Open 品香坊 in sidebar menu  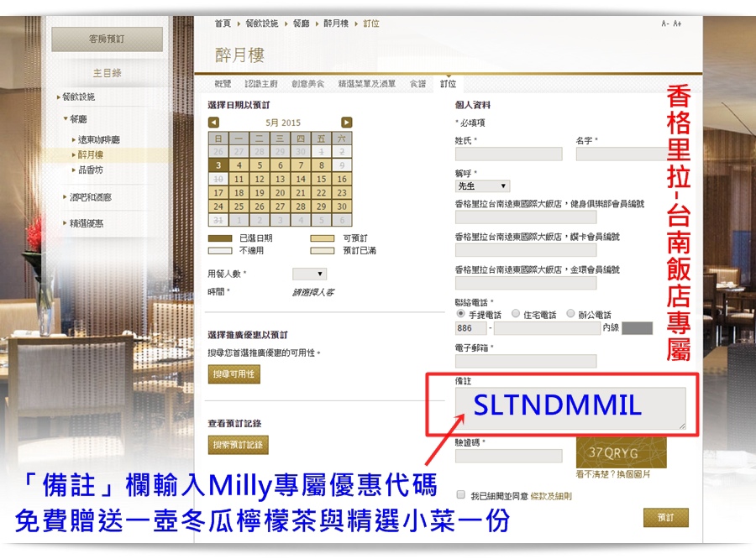(91, 170)
